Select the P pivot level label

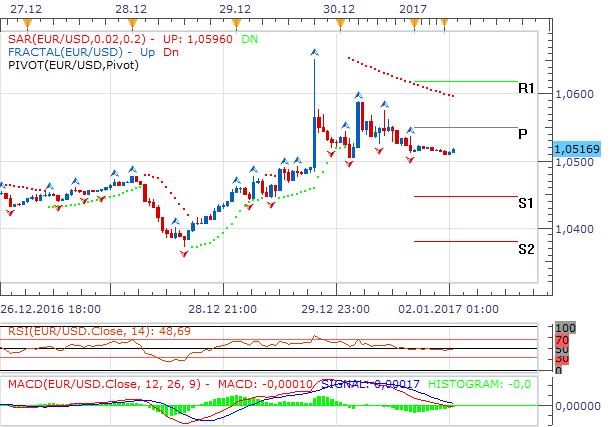pyautogui.click(x=522, y=134)
